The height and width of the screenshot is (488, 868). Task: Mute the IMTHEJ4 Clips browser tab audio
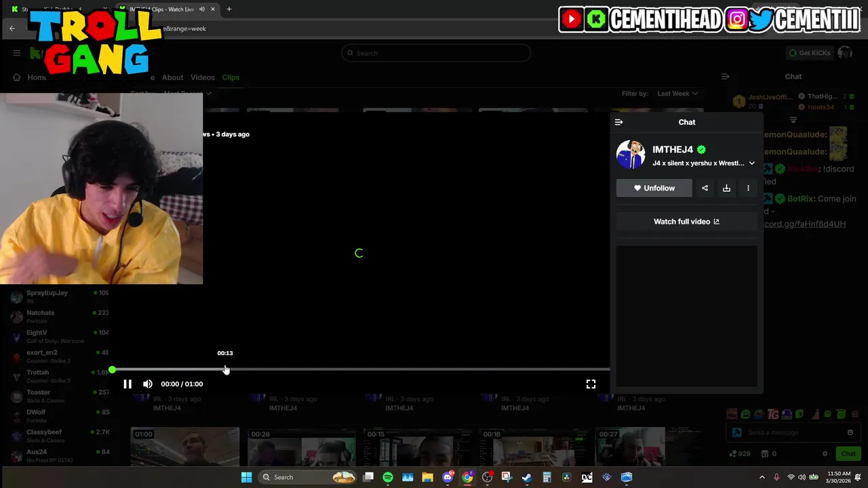tap(202, 9)
